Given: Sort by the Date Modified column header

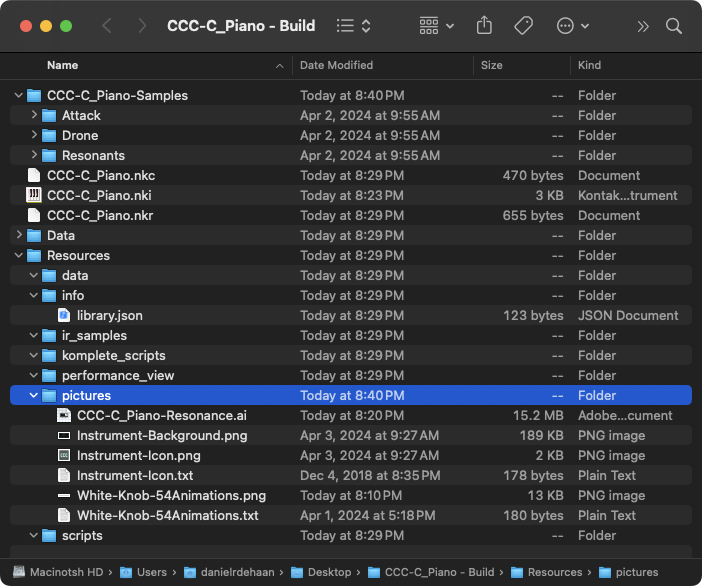Looking at the screenshot, I should 336,65.
